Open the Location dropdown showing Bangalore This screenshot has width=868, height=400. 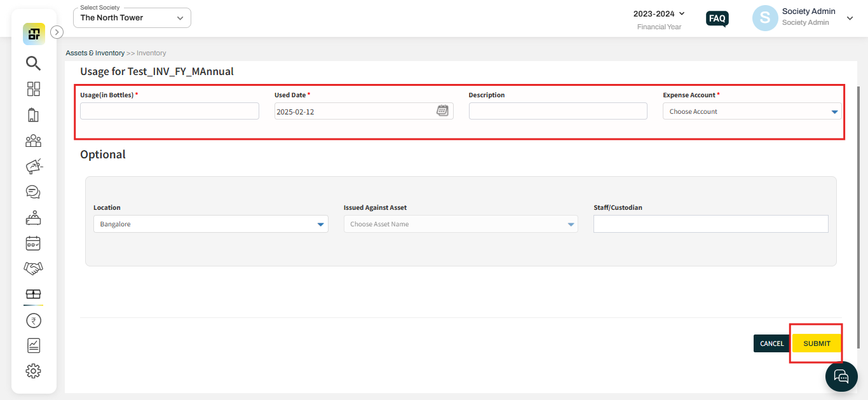tap(211, 224)
